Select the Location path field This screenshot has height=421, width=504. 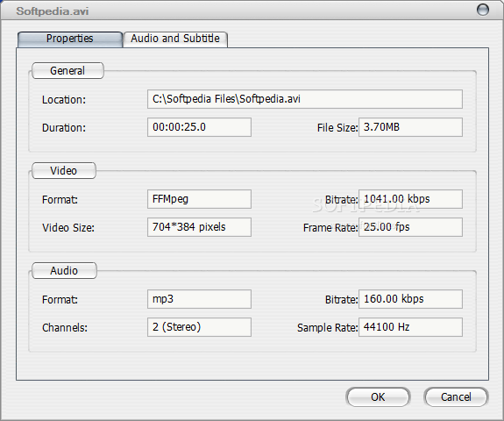coord(305,99)
